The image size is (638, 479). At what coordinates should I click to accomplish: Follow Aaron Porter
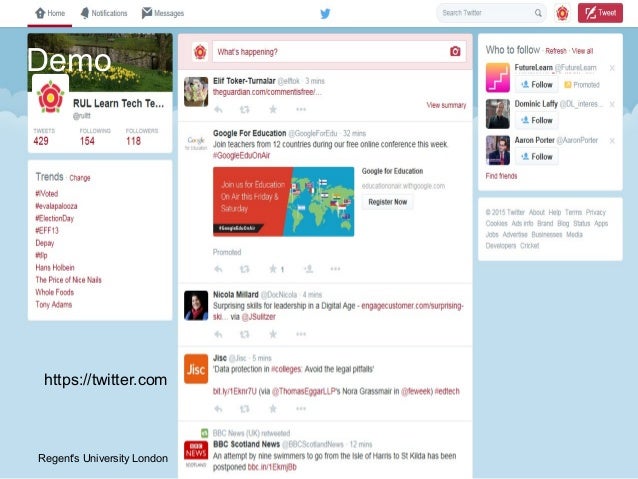(x=537, y=157)
